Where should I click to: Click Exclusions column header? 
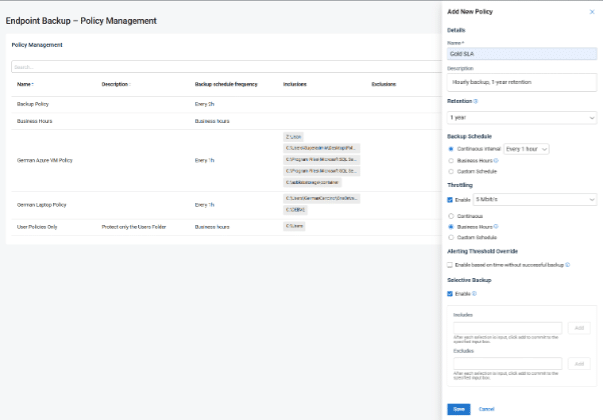tap(384, 84)
